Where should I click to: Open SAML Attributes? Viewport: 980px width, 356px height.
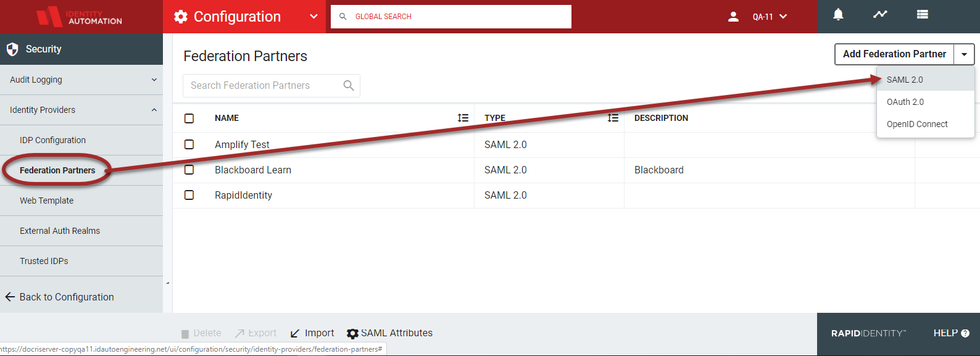[x=389, y=333]
